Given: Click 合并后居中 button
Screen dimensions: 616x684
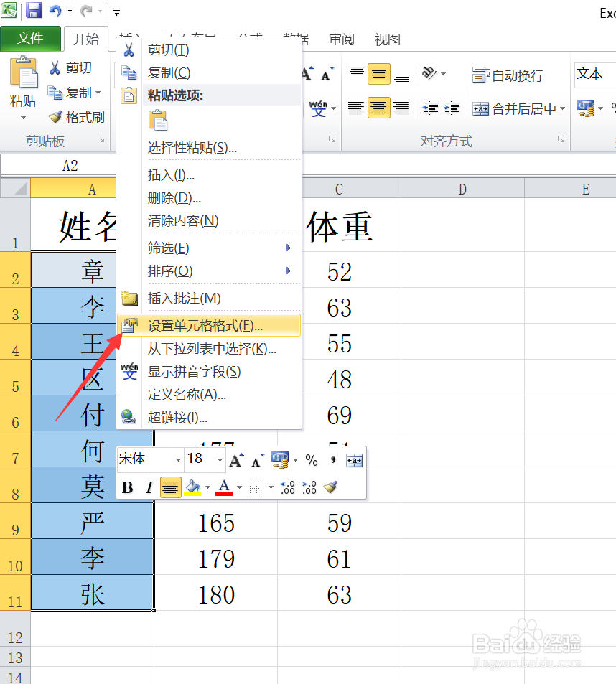Looking at the screenshot, I should [515, 108].
